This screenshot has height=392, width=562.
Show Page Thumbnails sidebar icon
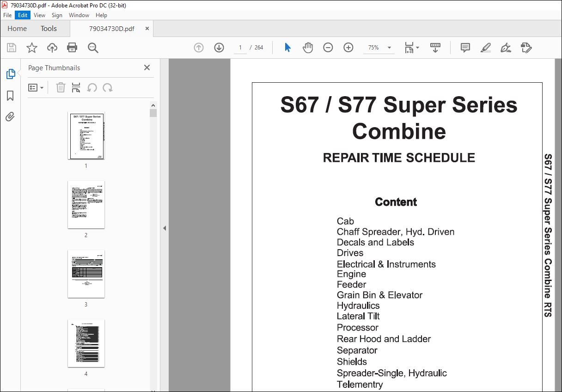click(10, 73)
